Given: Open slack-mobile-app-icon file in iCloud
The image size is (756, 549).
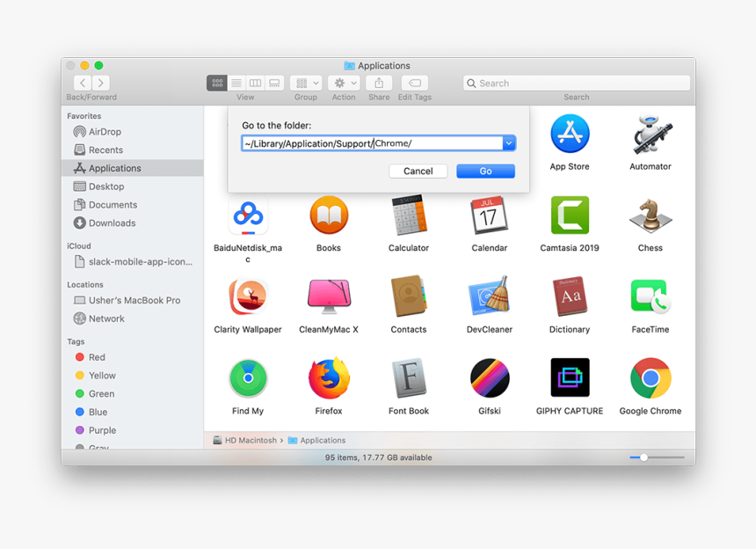Looking at the screenshot, I should tap(133, 261).
